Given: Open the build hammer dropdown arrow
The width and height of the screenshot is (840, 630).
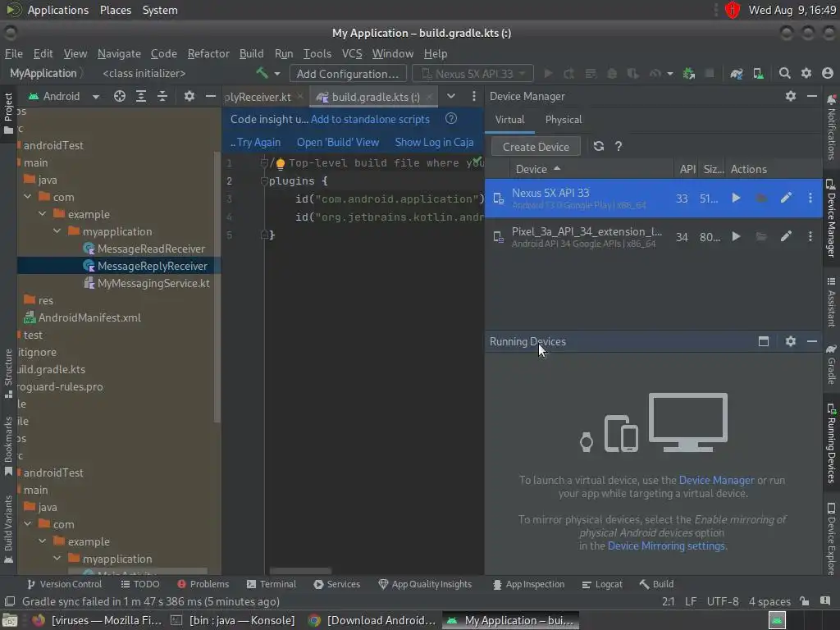Looking at the screenshot, I should [x=277, y=73].
